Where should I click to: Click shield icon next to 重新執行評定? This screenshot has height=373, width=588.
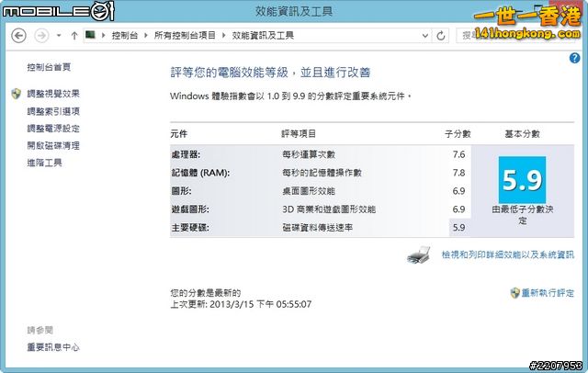coord(514,292)
